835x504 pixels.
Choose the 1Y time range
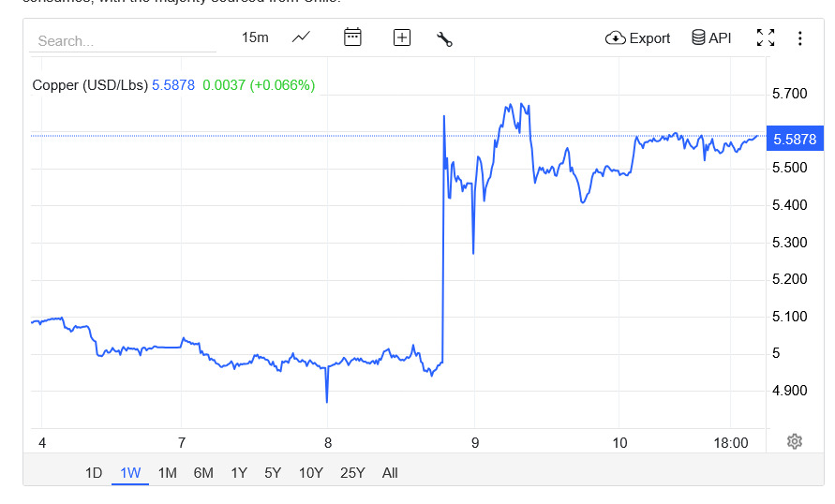(239, 473)
